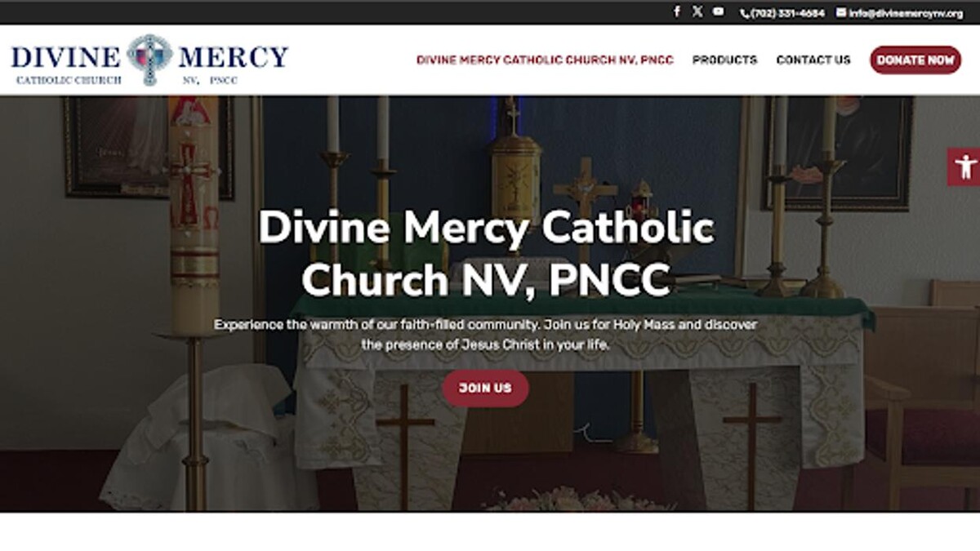The width and height of the screenshot is (980, 551).
Task: Visit the X (Twitter) profile icon
Action: 697,11
